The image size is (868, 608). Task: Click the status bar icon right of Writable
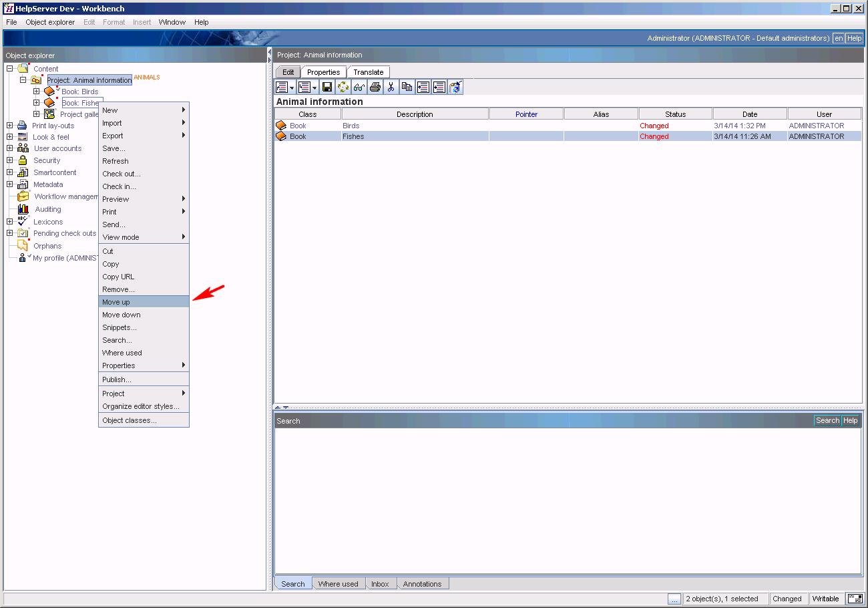tap(854, 599)
